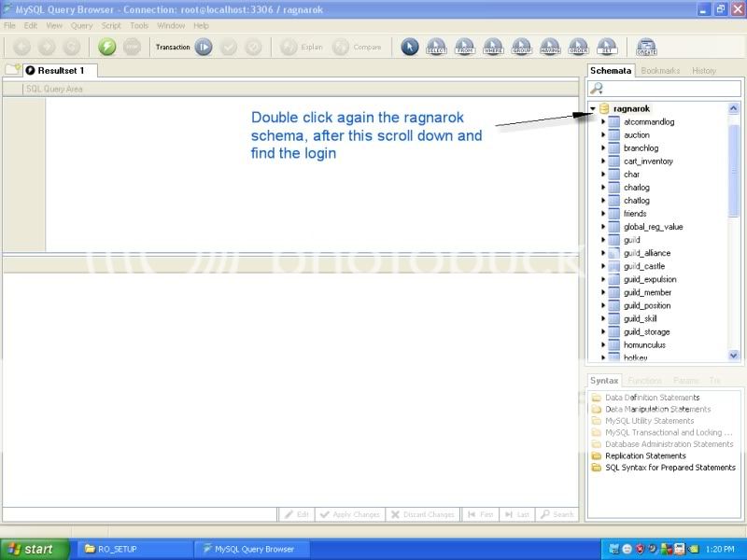The width and height of the screenshot is (747, 560).
Task: Click the SELECT query builder icon
Action: (436, 47)
